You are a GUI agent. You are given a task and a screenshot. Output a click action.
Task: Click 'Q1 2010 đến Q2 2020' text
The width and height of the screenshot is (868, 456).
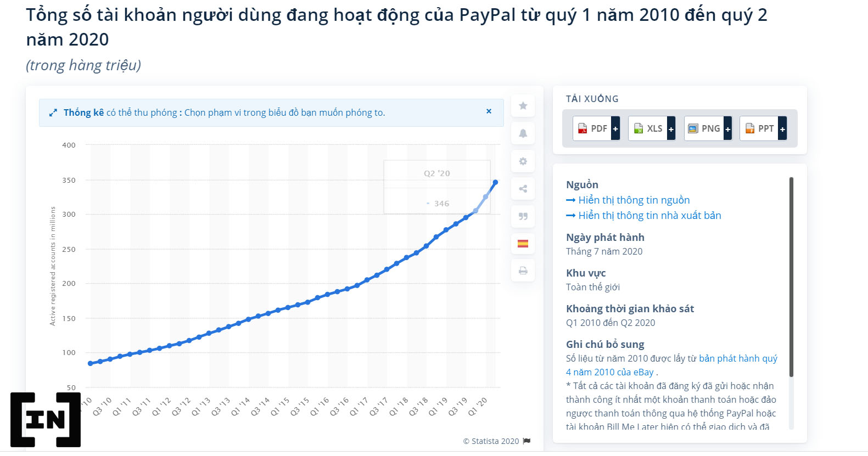pyautogui.click(x=611, y=323)
